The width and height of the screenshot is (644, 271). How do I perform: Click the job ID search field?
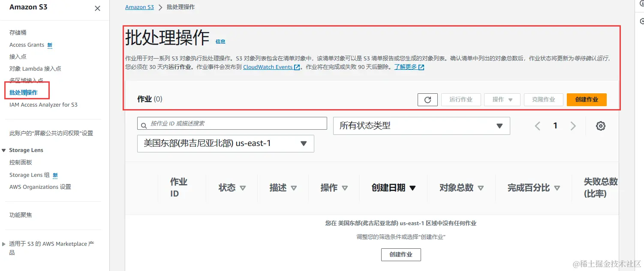[x=232, y=123]
